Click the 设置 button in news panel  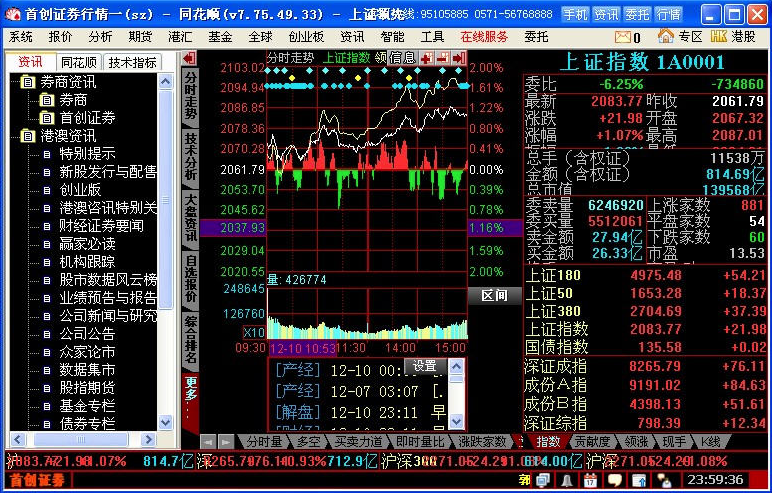point(424,366)
